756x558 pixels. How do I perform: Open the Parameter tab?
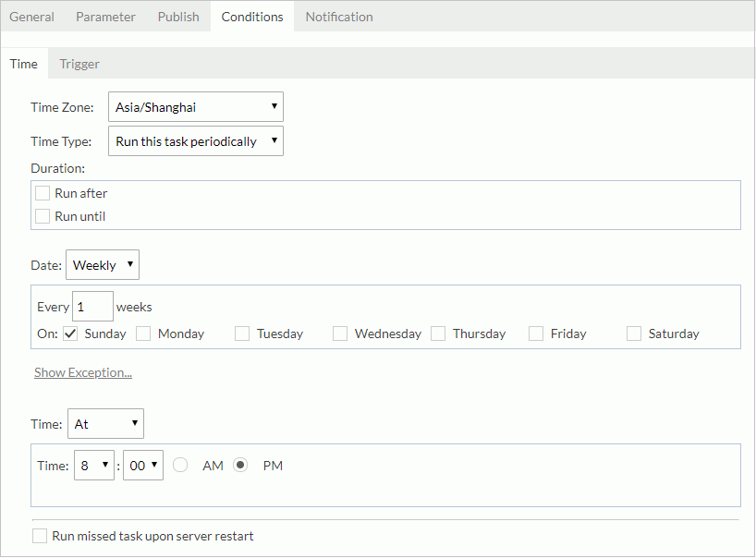click(x=105, y=17)
